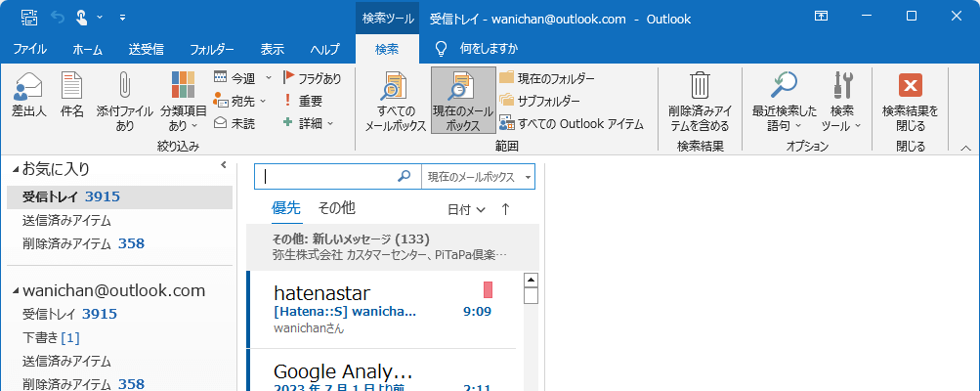Screen dimensions: 980x391
Task: Click 検索結果を閉じる red X button
Action: coord(910,102)
